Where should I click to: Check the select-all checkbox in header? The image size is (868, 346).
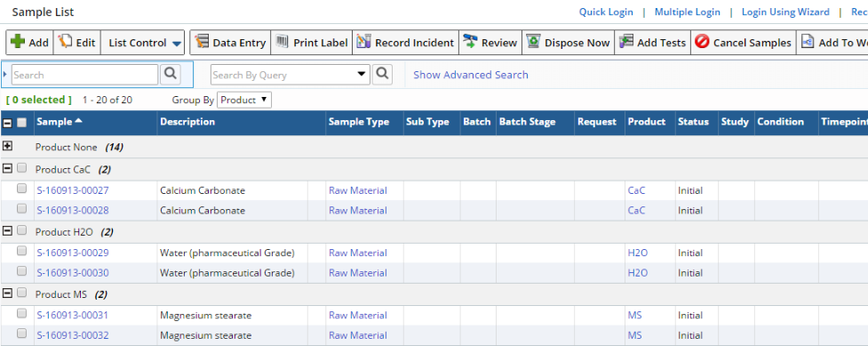click(x=21, y=123)
